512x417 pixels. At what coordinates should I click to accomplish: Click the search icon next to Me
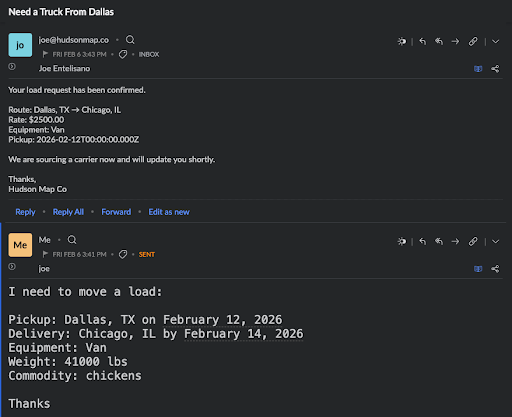[72, 240]
